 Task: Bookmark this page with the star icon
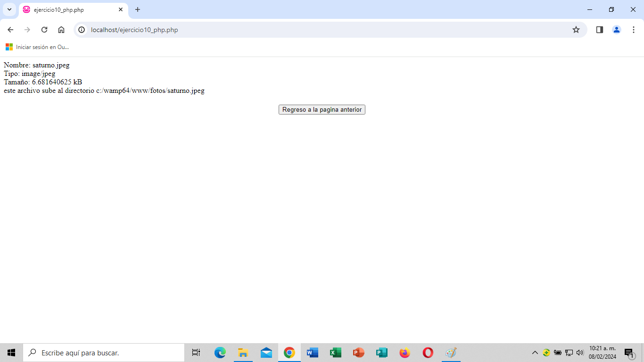tap(576, 30)
